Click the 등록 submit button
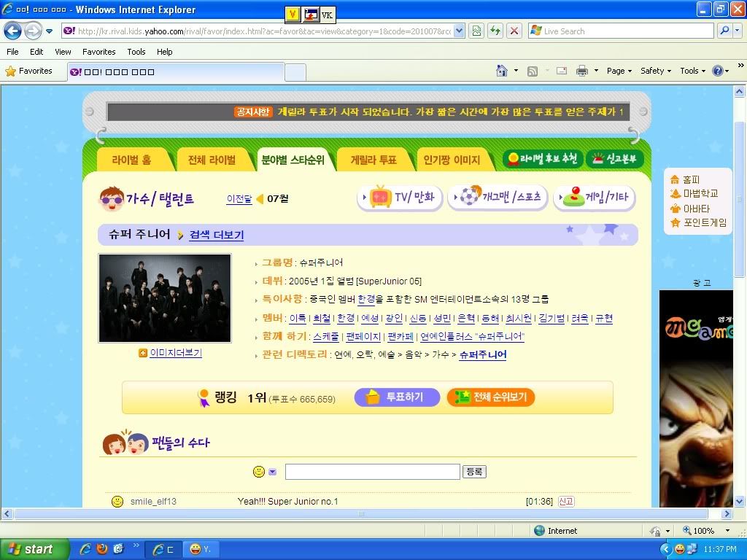 tap(474, 472)
